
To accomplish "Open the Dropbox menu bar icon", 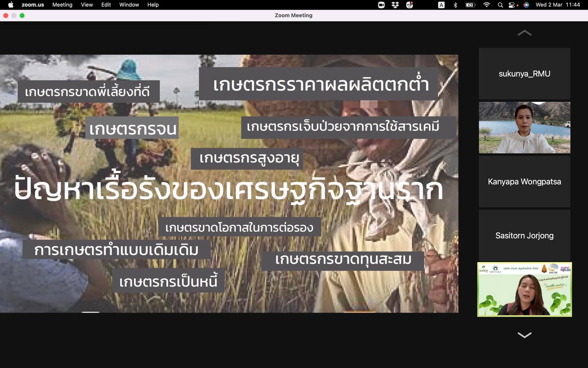I will [395, 5].
